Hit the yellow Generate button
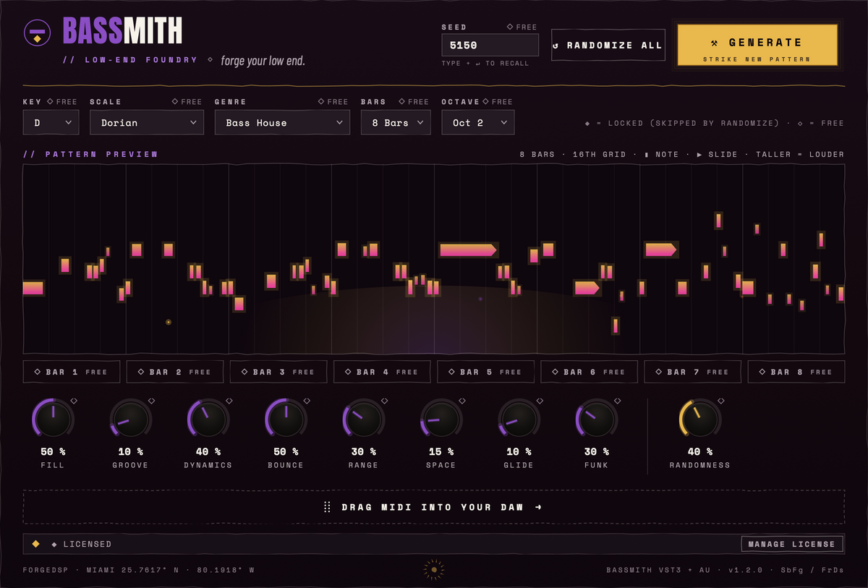This screenshot has height=588, width=868. pos(757,45)
